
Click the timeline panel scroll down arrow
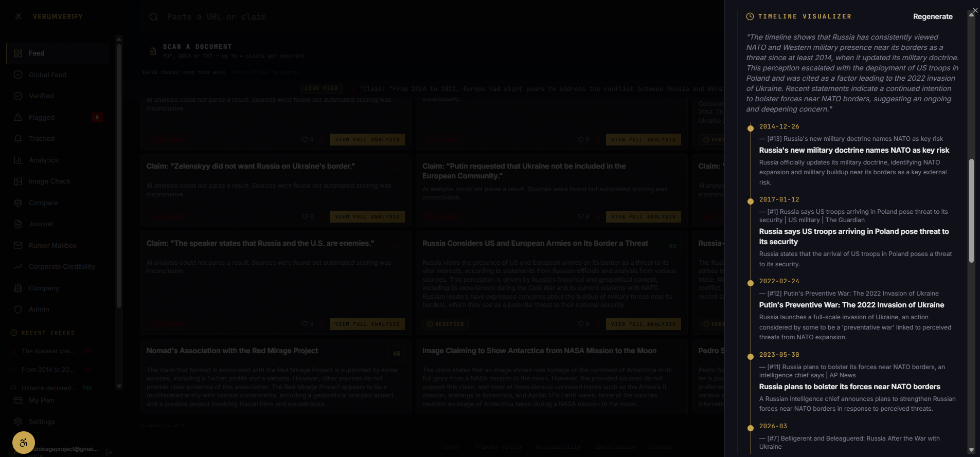coord(971,450)
